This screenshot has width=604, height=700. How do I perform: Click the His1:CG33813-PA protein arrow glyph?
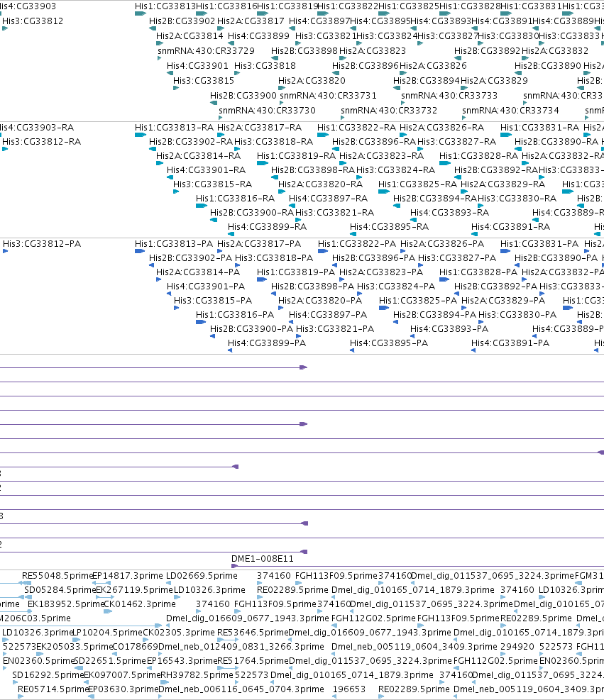tap(140, 251)
